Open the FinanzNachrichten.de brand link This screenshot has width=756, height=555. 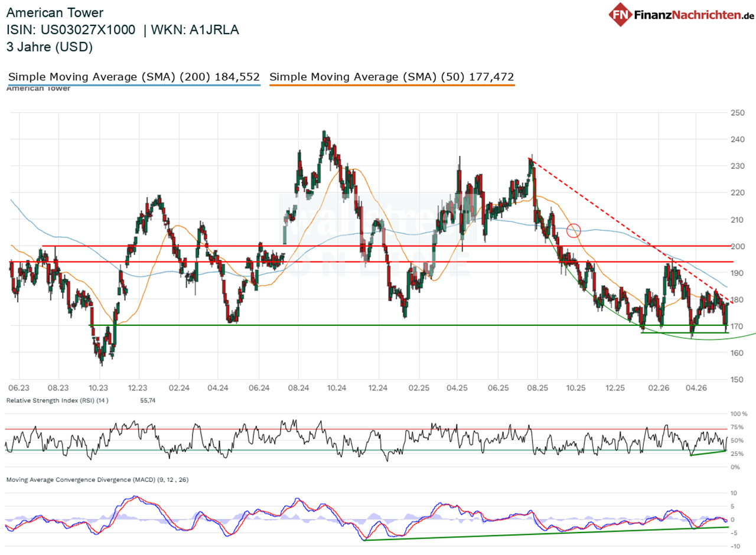[695, 15]
